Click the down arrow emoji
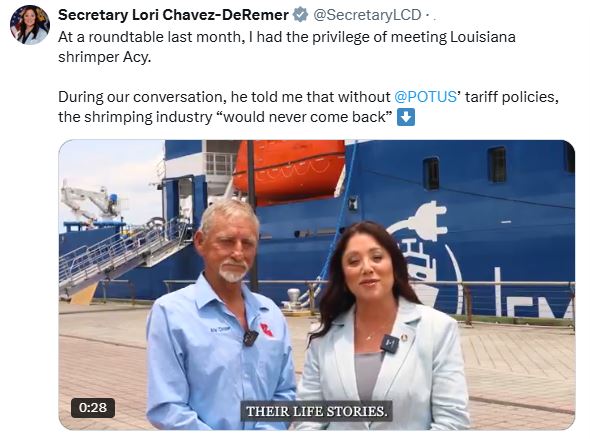 (406, 117)
